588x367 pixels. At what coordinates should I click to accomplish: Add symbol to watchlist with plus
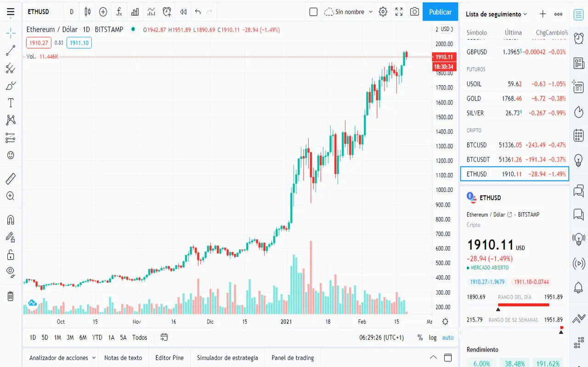(x=543, y=14)
